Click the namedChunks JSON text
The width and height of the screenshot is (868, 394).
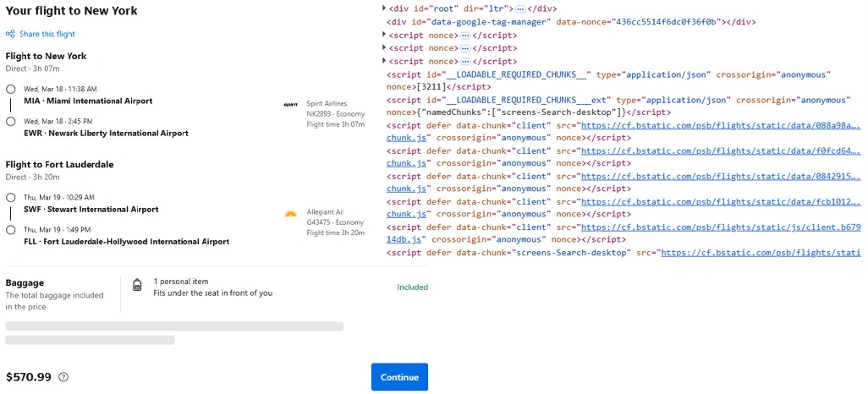click(523, 113)
